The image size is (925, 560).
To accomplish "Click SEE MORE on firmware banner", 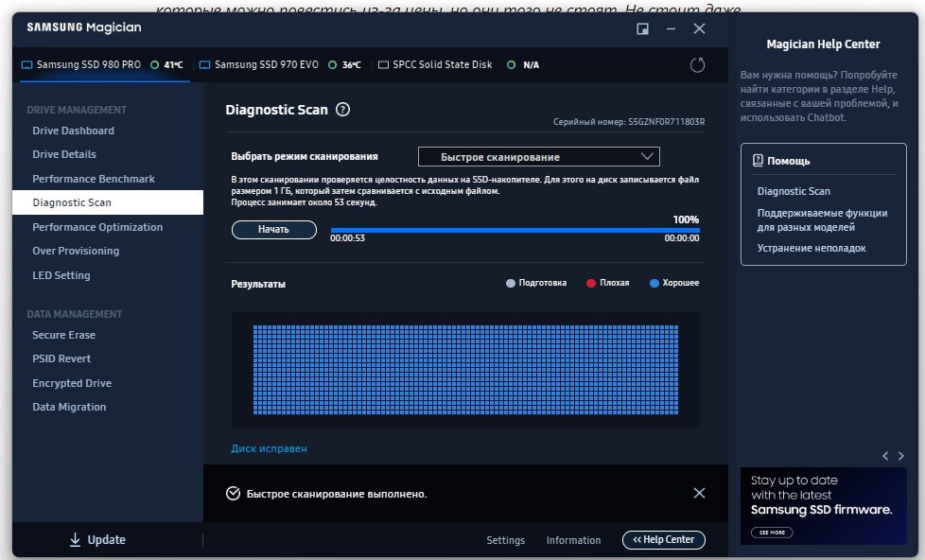I will pos(772,533).
